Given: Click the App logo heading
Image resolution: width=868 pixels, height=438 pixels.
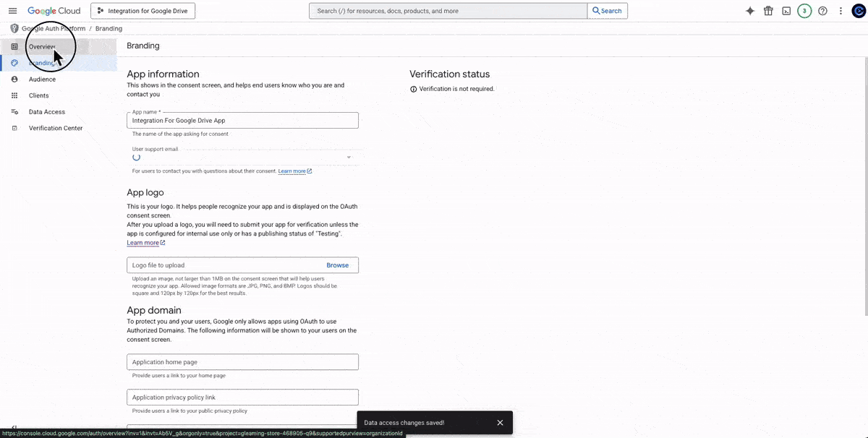Looking at the screenshot, I should coord(145,192).
